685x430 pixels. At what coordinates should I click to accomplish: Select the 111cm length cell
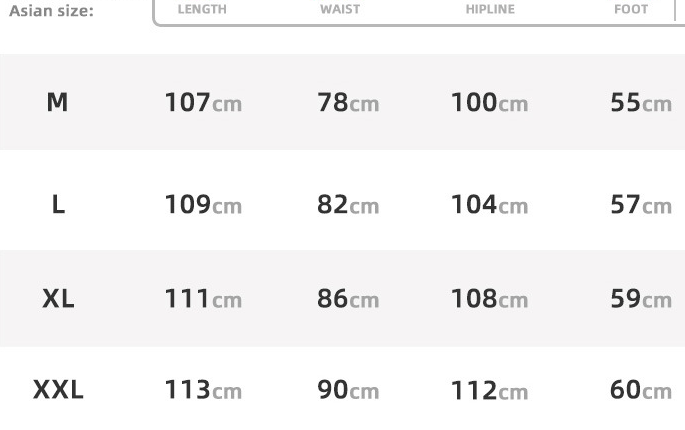(203, 299)
